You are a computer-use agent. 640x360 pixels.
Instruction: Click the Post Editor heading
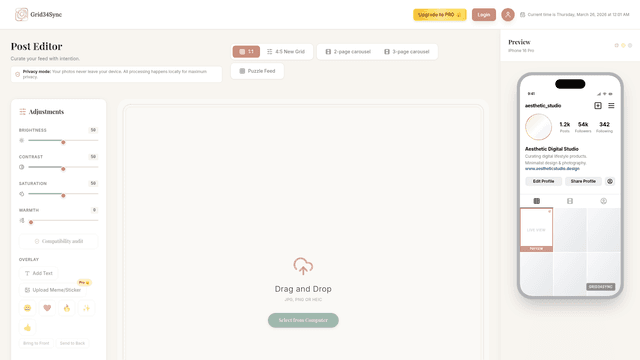[36, 47]
